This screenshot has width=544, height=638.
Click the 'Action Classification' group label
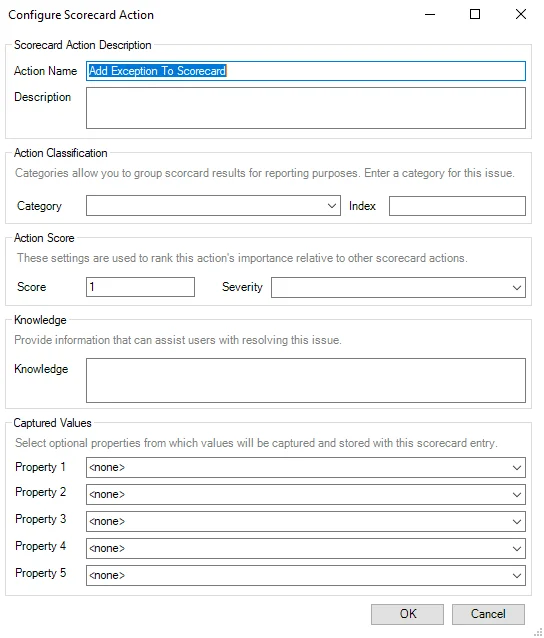point(61,153)
